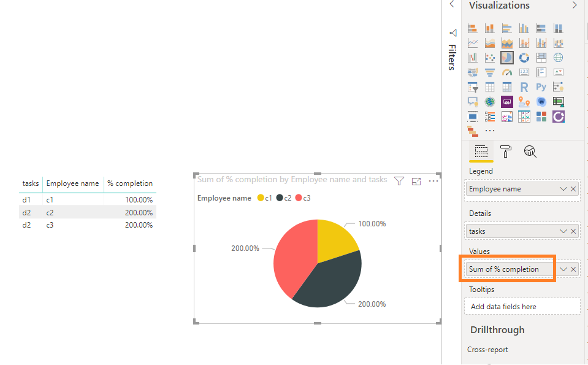Select the Pie chart visual icon
This screenshot has height=365, width=588.
tap(506, 58)
